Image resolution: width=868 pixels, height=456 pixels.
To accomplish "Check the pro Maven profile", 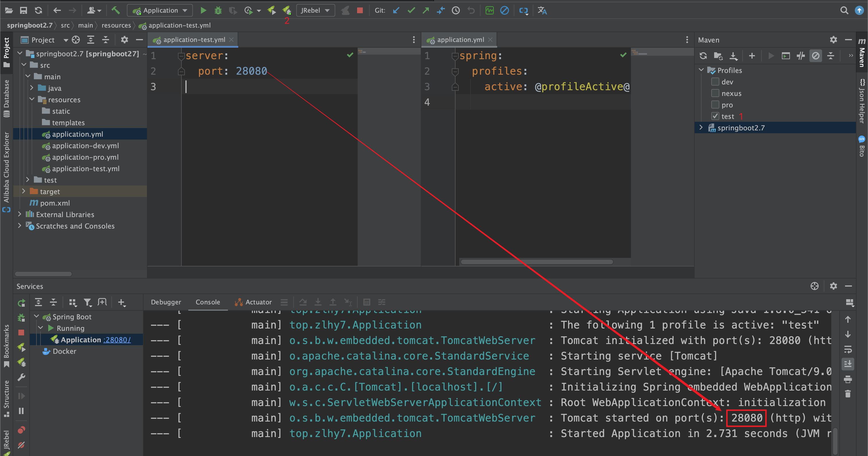I will [x=715, y=105].
